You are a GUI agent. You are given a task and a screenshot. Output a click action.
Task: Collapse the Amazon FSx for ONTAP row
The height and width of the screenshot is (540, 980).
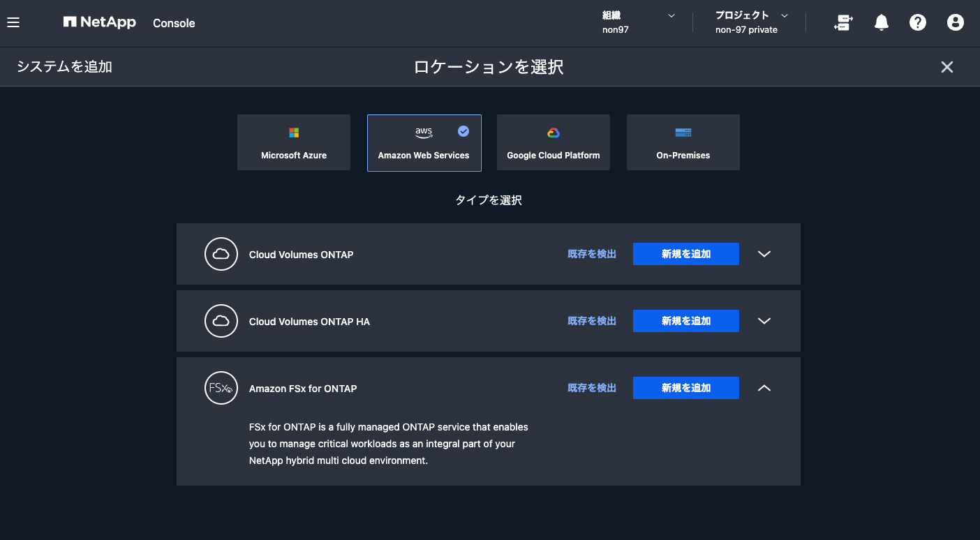click(x=764, y=388)
